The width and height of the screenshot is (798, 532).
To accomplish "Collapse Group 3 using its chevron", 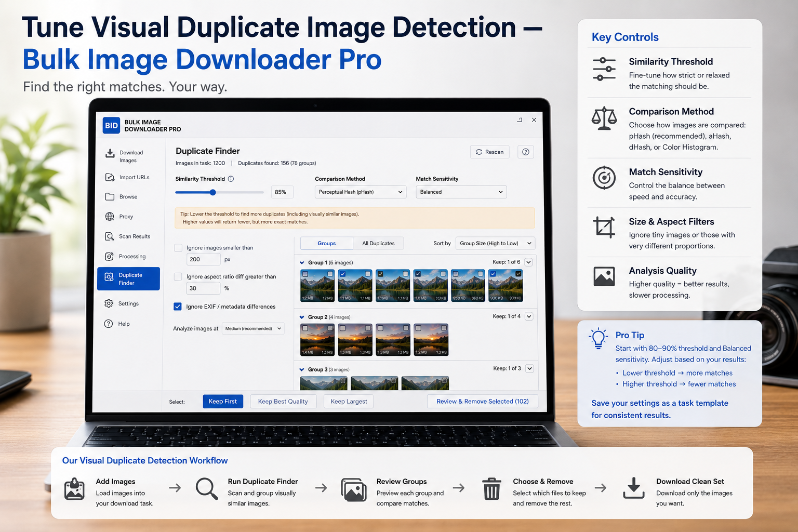I will tap(302, 370).
